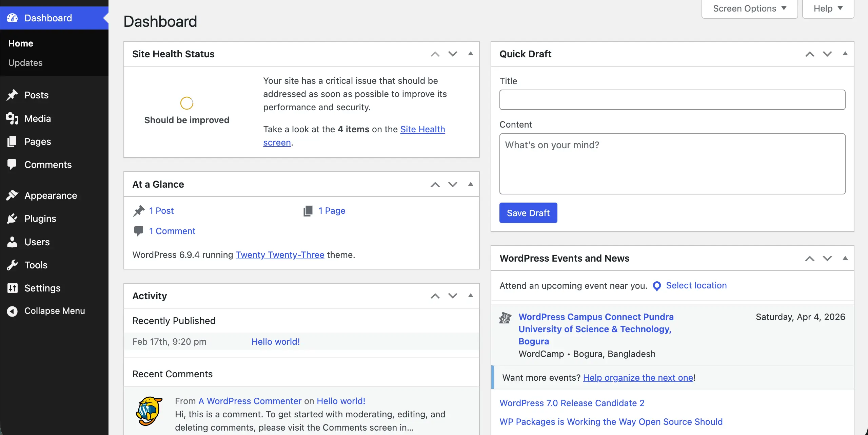Move Quick Draft widget up
The image size is (868, 435).
coord(810,54)
